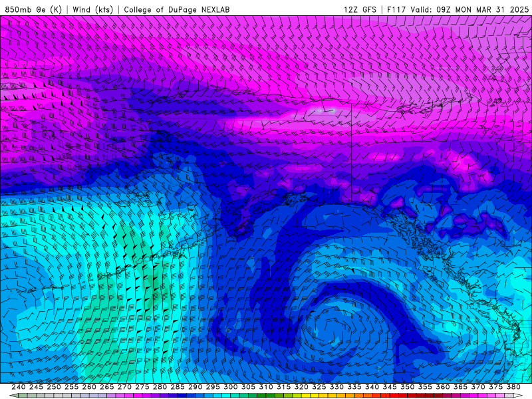Click the 290 color scale label
Viewport: 532px width, 399px height.
coord(195,387)
